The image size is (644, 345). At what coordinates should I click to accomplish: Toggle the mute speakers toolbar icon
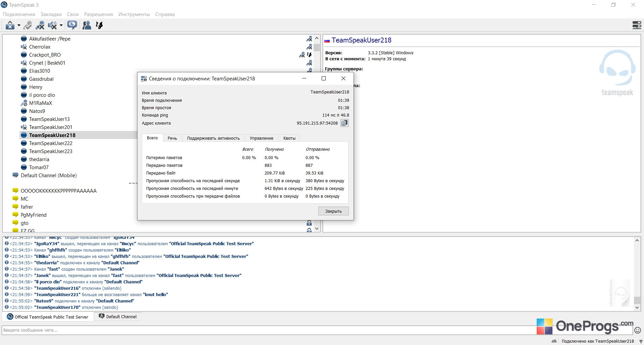pos(52,25)
